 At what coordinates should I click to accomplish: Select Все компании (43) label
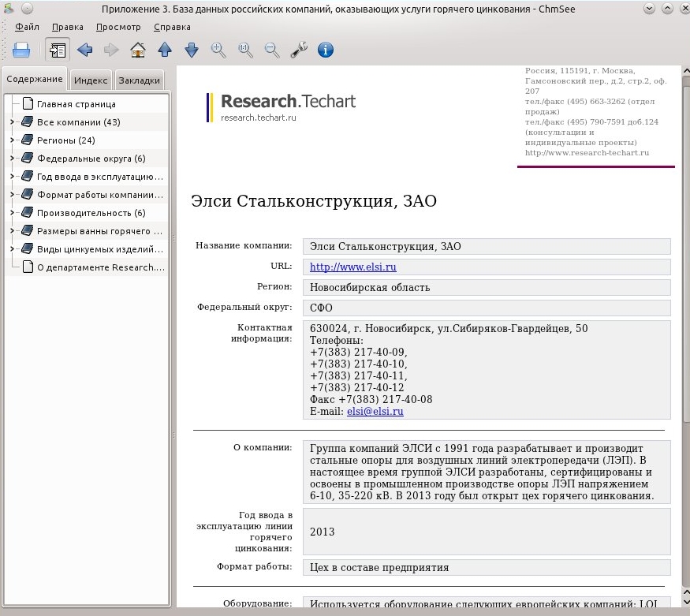point(79,122)
